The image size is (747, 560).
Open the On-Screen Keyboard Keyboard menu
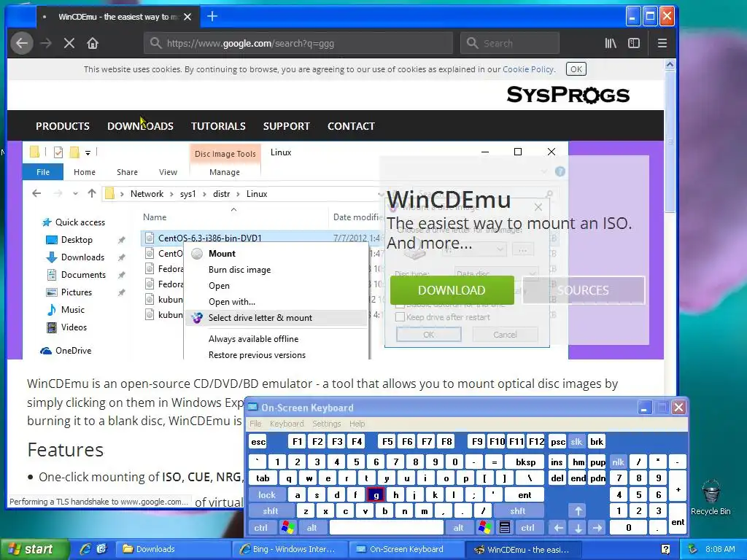(286, 424)
